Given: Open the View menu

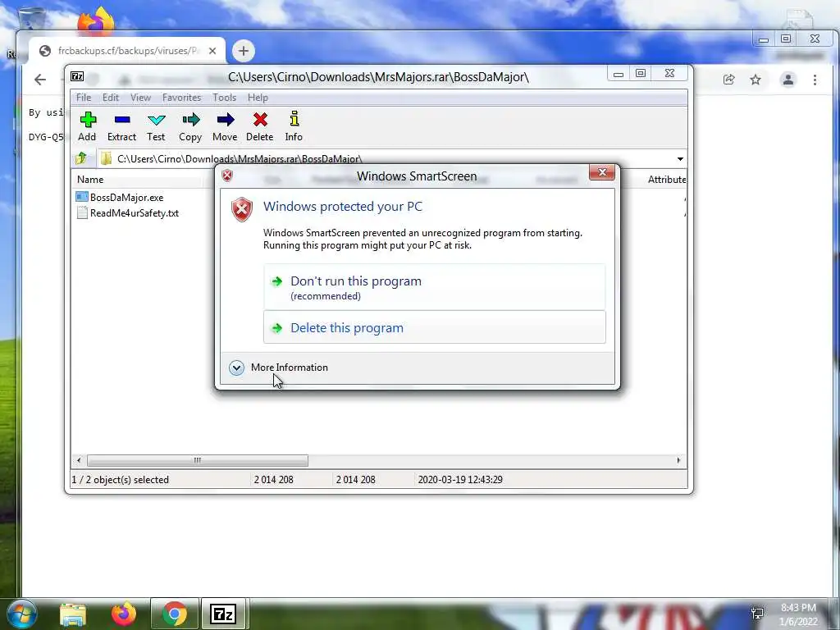Looking at the screenshot, I should coord(140,98).
